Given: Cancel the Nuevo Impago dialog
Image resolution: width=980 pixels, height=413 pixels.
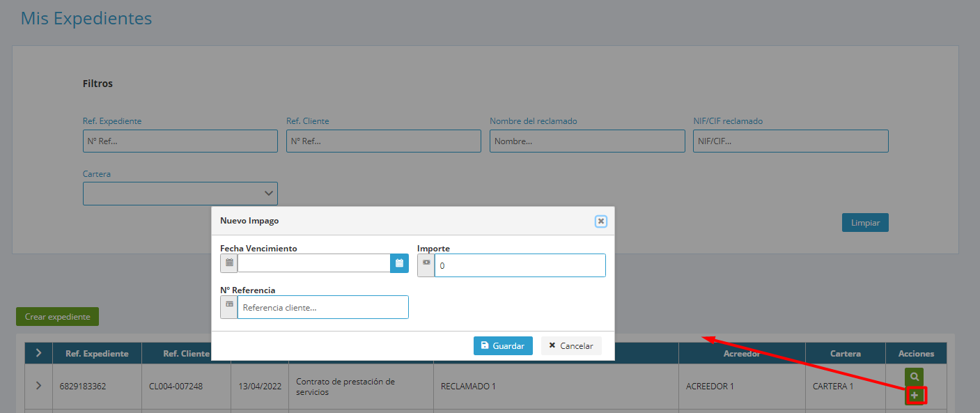Looking at the screenshot, I should pos(571,346).
